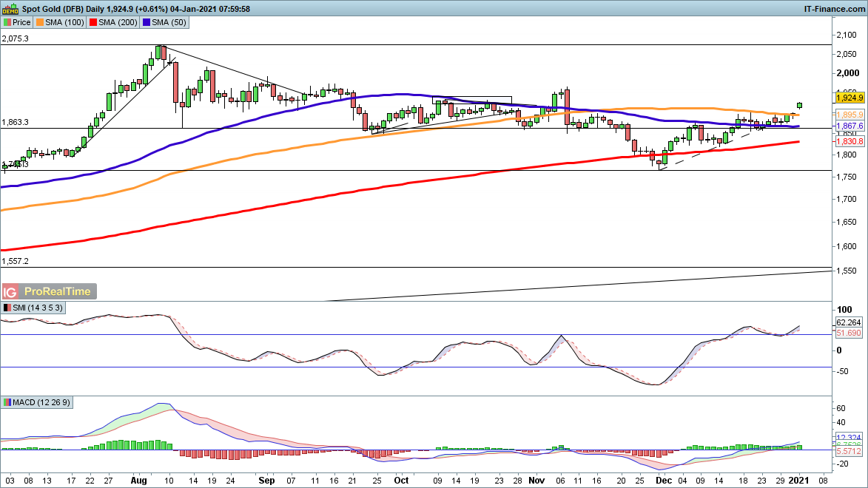Click the IG logo watermark

point(10,291)
